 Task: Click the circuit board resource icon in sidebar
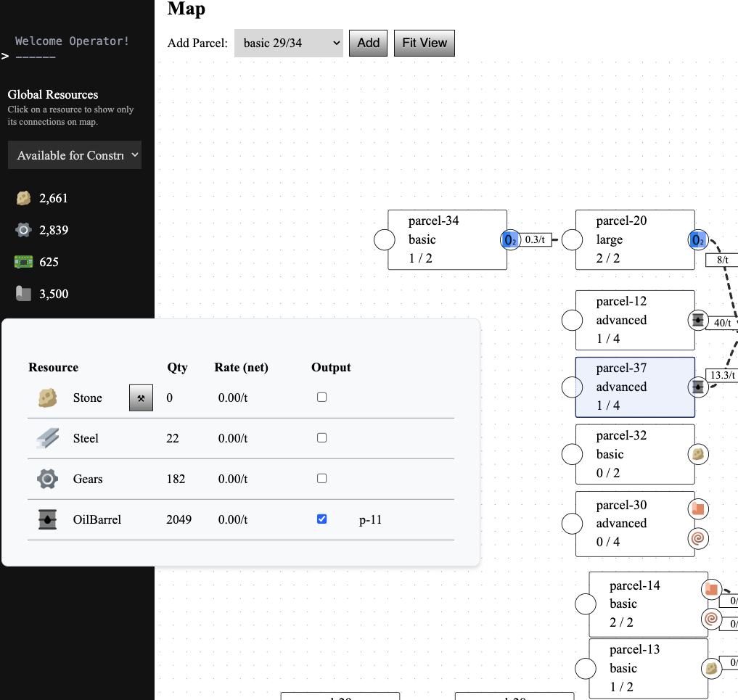coord(23,262)
